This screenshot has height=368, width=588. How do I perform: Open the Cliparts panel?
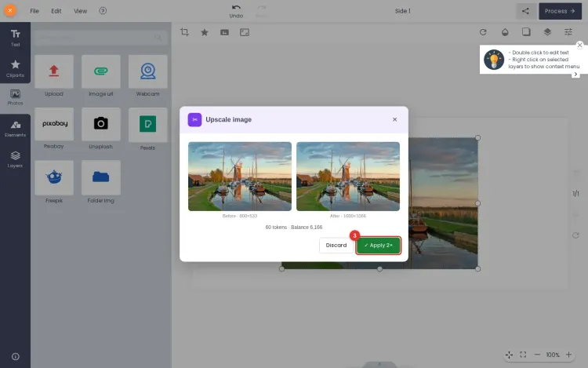(x=15, y=68)
